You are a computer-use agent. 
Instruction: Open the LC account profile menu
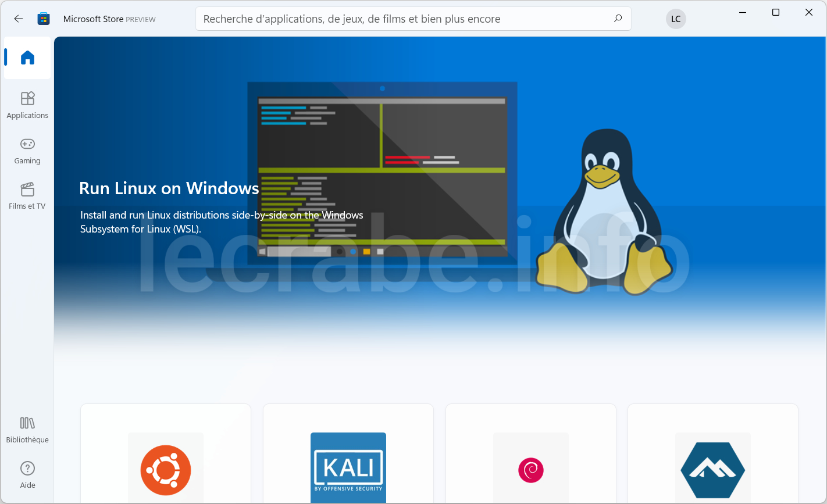tap(676, 19)
